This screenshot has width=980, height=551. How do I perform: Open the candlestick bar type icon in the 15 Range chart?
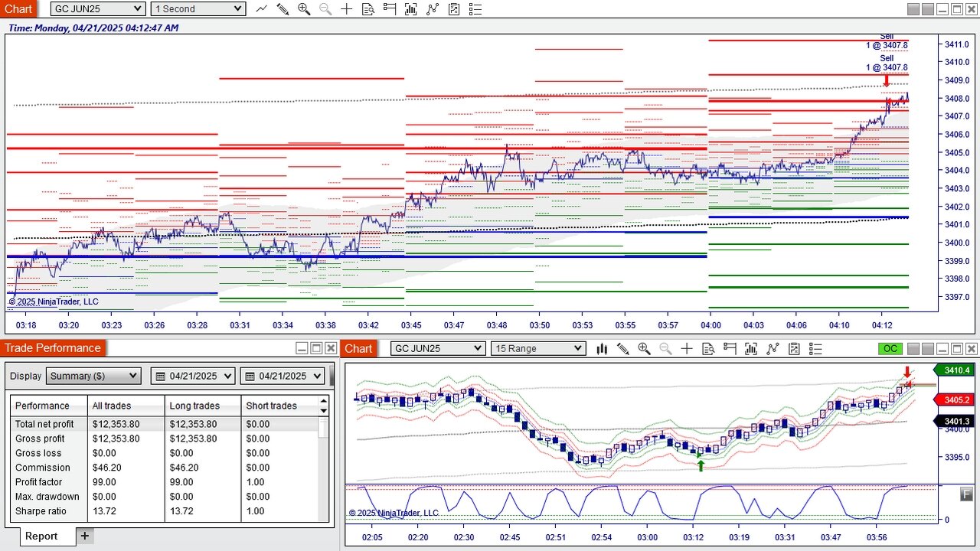pos(602,349)
